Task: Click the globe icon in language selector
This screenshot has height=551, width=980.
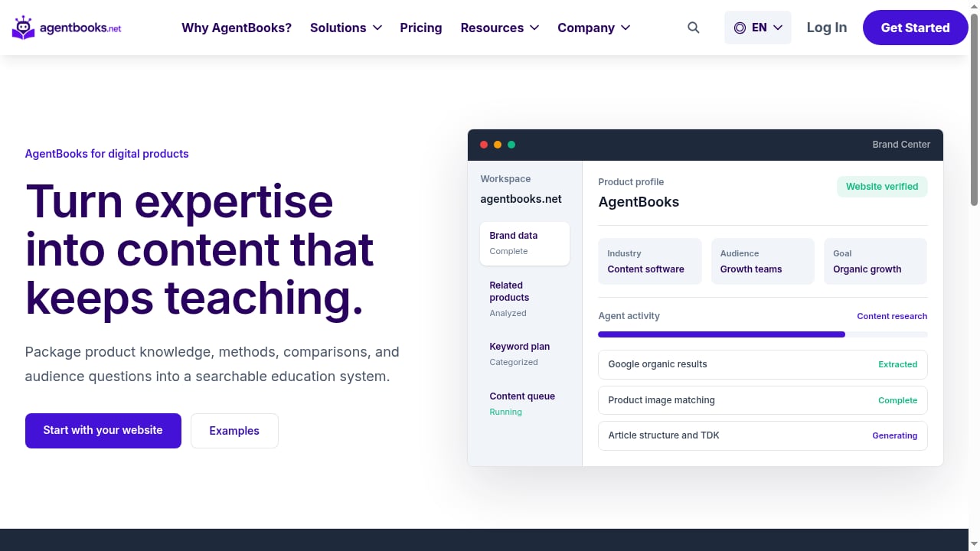Action: (x=740, y=28)
